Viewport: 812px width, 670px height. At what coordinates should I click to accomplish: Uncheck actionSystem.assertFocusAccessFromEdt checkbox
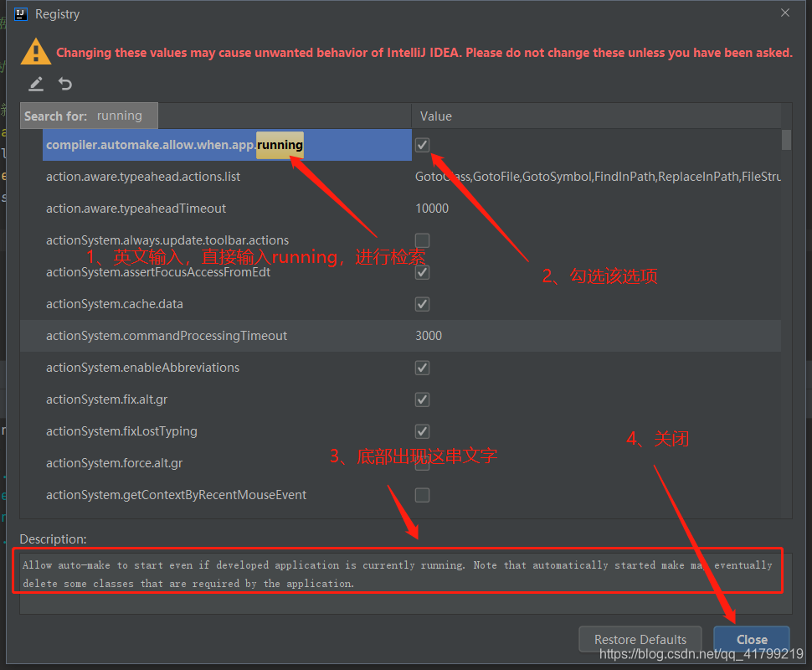point(422,272)
